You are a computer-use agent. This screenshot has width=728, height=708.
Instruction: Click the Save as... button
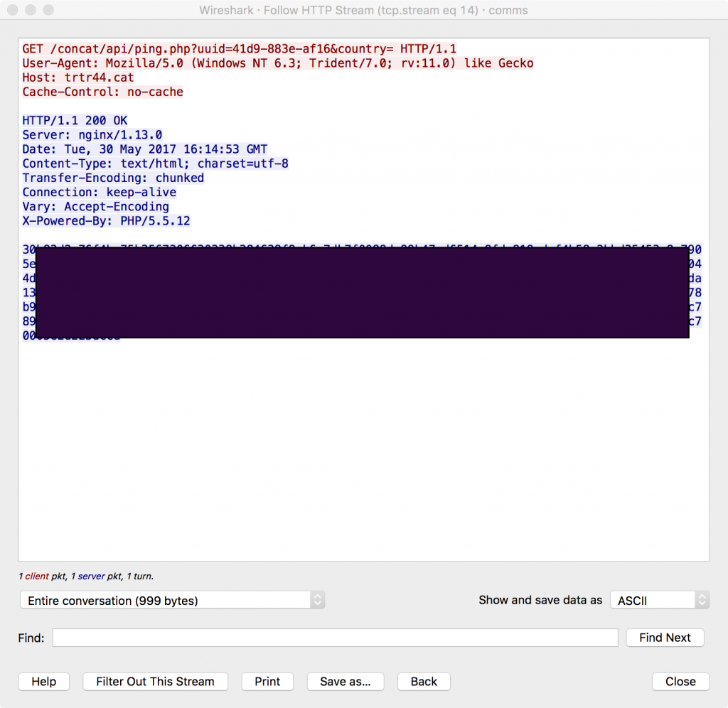[345, 681]
